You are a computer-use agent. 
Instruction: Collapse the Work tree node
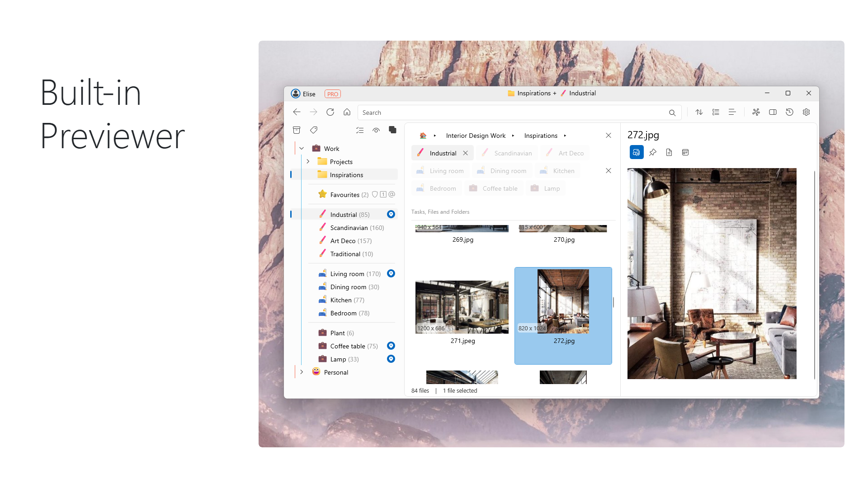tap(302, 148)
